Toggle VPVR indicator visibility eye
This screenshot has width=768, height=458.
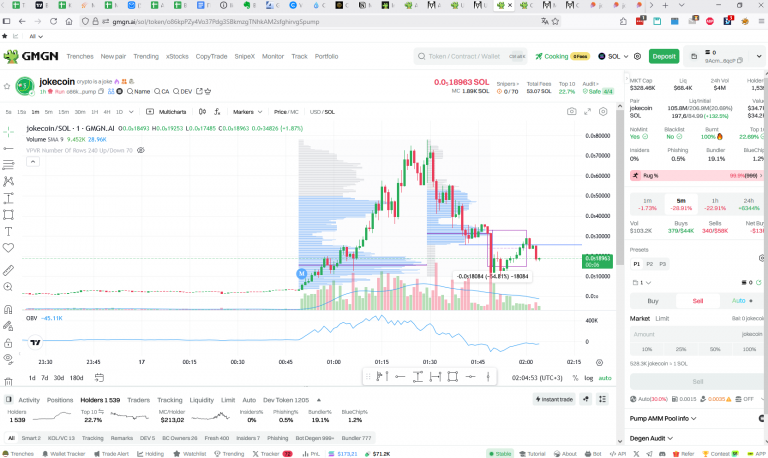(141, 150)
